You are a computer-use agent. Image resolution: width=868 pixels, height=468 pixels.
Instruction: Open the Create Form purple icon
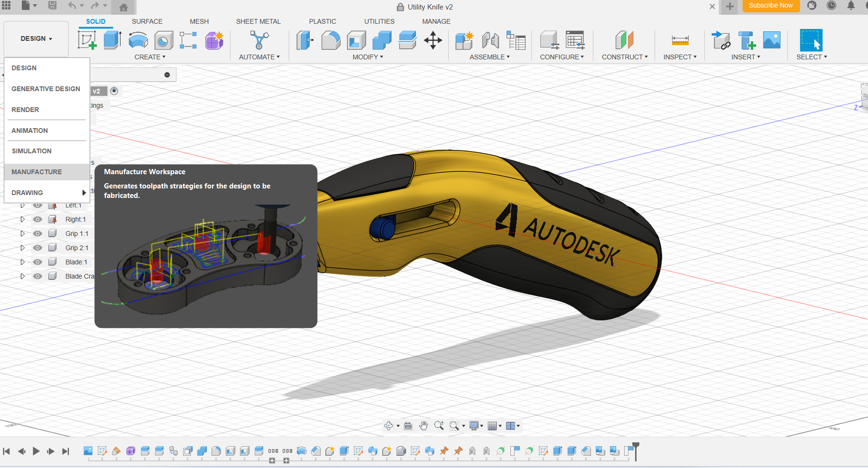(x=214, y=40)
